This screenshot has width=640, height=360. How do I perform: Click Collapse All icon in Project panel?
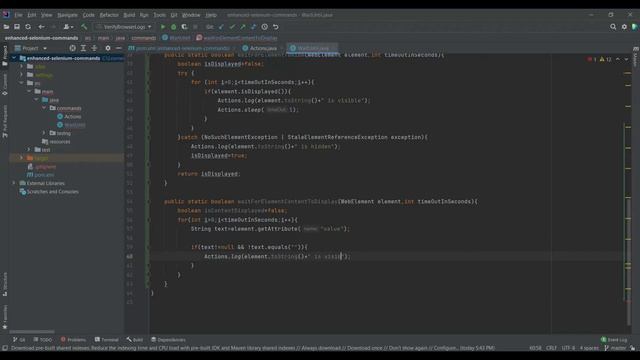94,48
